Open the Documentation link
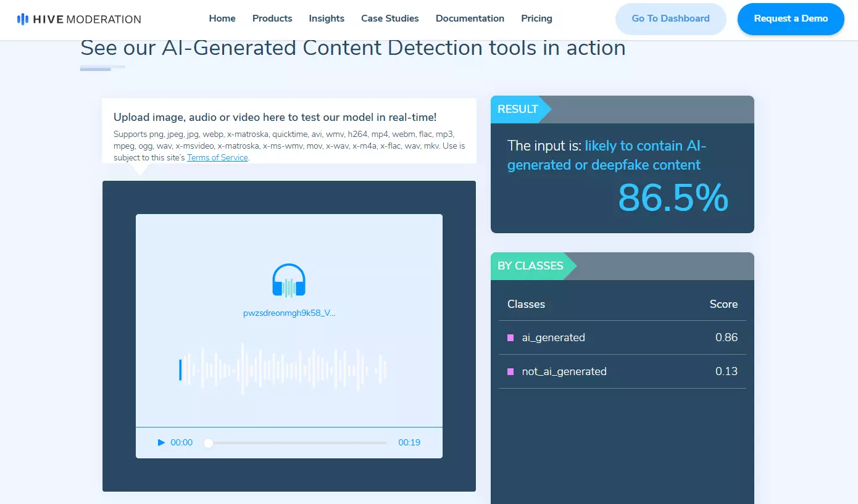The image size is (858, 504). [470, 19]
